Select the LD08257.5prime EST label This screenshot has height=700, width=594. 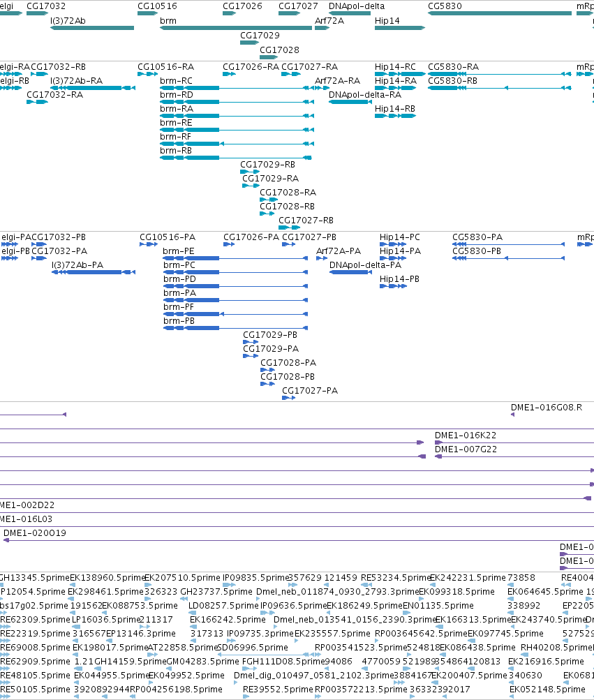[x=223, y=606]
